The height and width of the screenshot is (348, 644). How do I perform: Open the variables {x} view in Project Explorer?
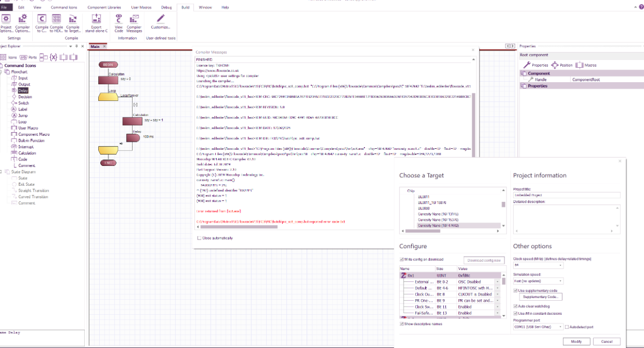(54, 57)
